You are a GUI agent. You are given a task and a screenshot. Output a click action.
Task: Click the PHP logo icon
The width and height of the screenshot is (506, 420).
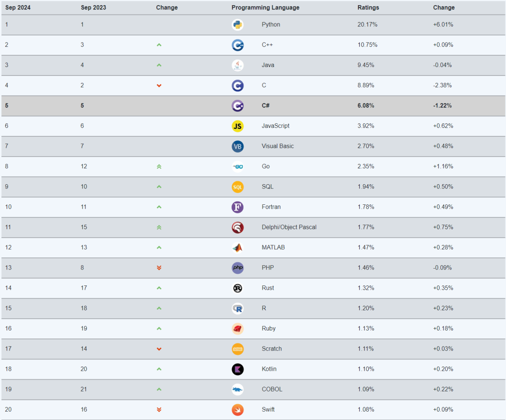238,268
